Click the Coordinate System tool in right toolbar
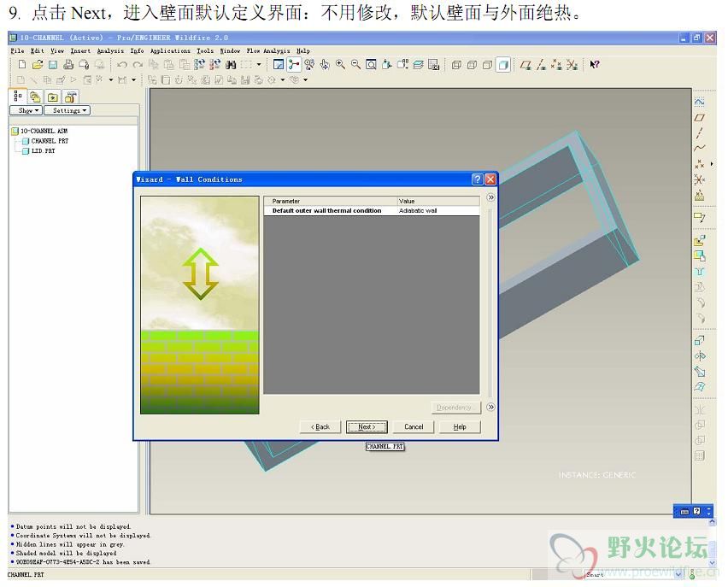This screenshot has height=587, width=728. pyautogui.click(x=699, y=179)
